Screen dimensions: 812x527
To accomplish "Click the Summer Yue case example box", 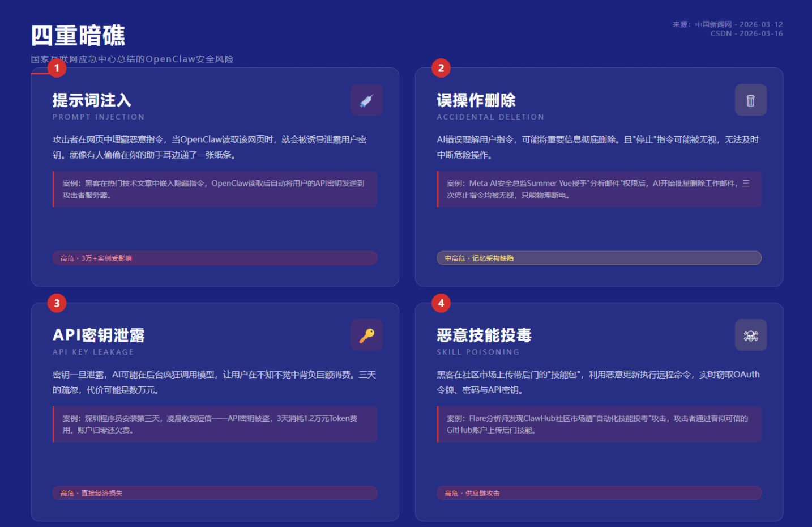I will [x=599, y=189].
